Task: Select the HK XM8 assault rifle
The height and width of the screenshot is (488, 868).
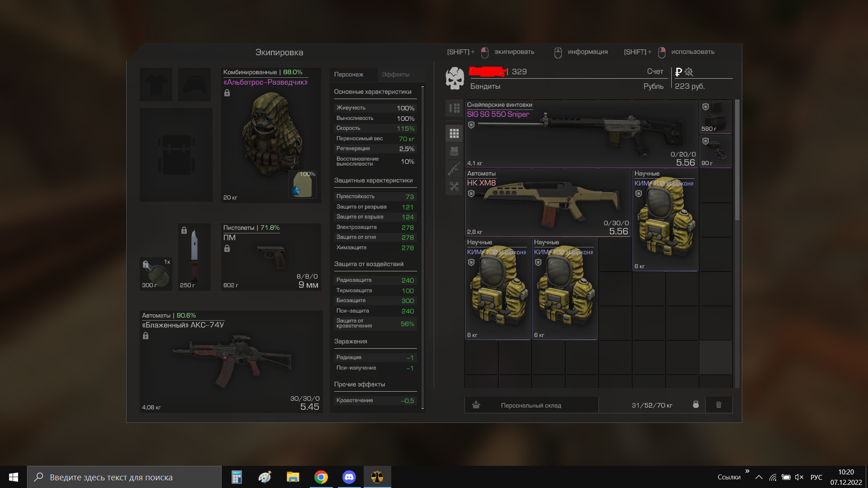Action: coord(548,203)
